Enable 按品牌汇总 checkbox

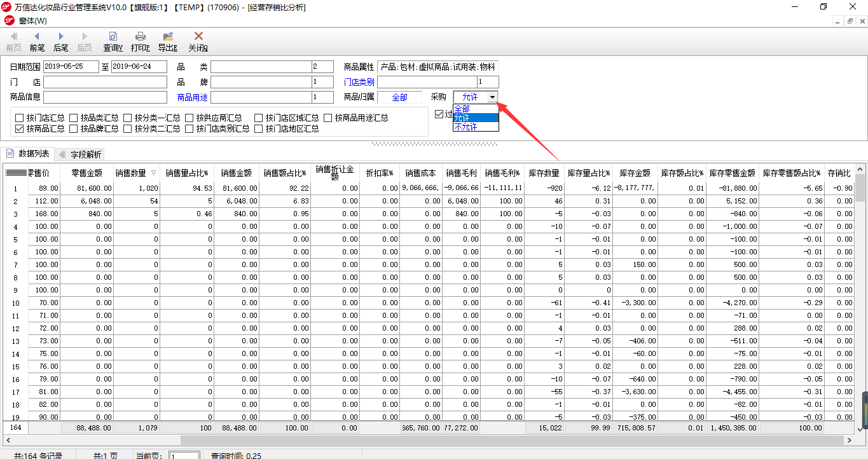tap(74, 128)
